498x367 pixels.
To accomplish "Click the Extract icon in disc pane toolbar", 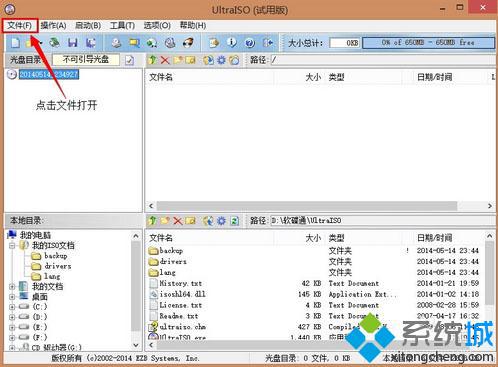I will tap(209, 60).
